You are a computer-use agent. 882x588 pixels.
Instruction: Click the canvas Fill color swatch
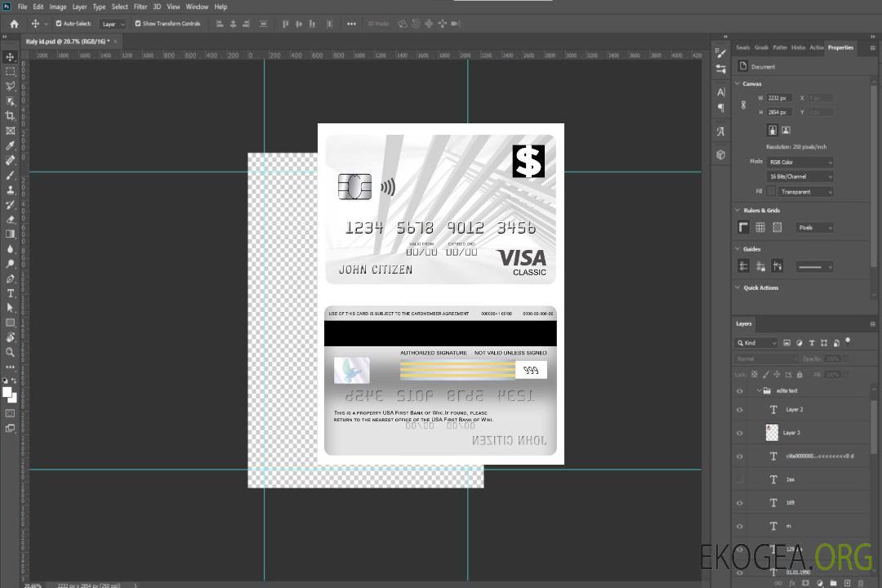tap(771, 192)
